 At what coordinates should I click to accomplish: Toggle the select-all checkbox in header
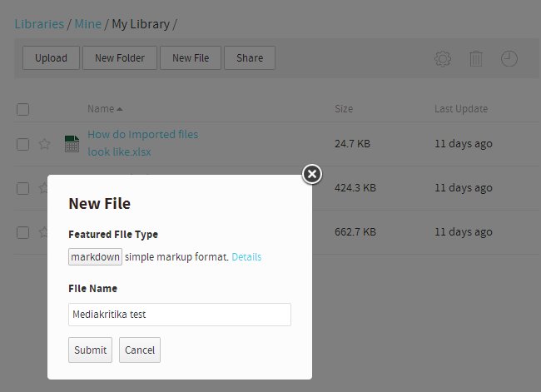[22, 109]
